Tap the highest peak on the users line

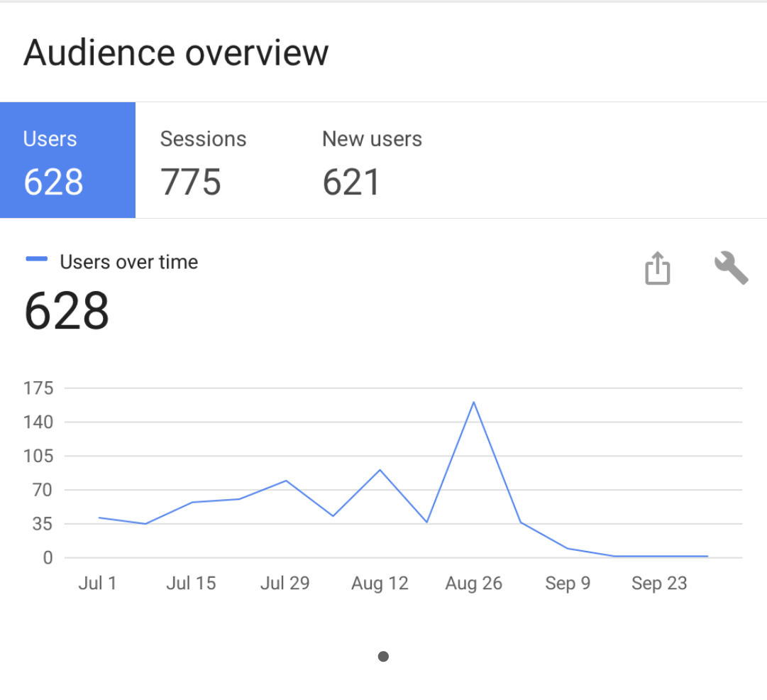coord(473,403)
